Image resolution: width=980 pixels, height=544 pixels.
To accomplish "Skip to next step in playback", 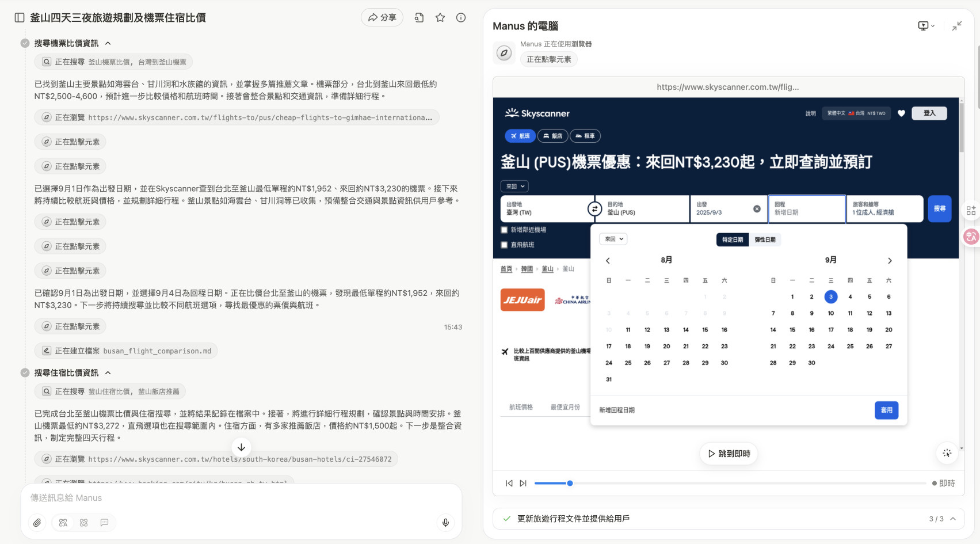I will 523,484.
